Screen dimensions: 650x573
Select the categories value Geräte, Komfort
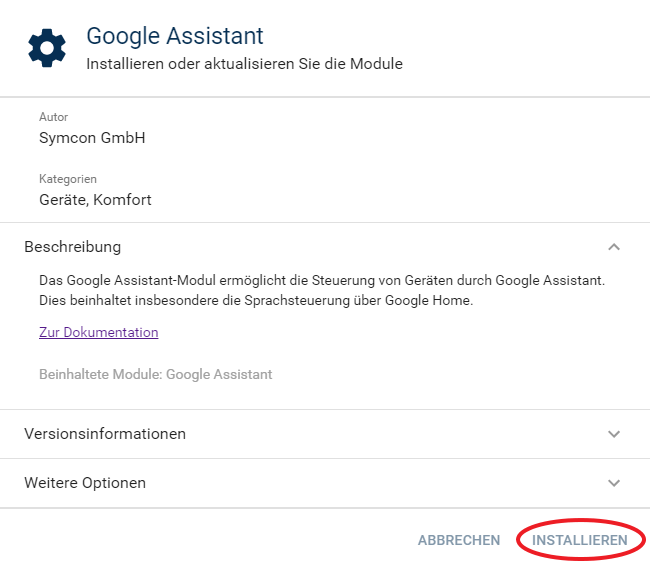click(95, 200)
